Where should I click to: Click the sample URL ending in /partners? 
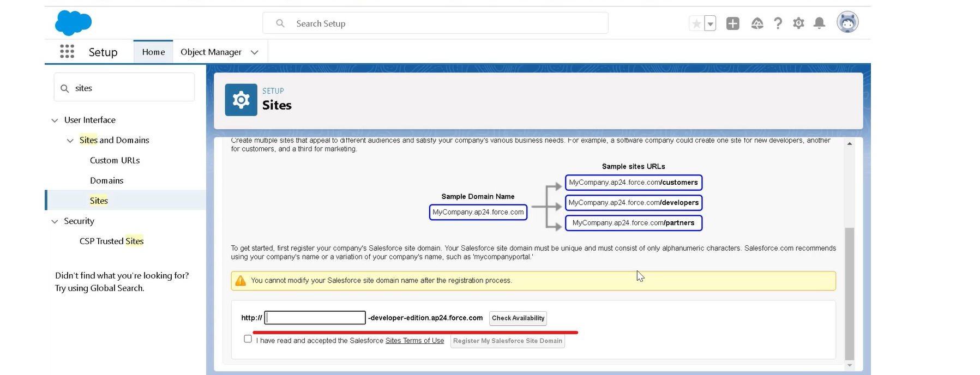[x=634, y=223]
